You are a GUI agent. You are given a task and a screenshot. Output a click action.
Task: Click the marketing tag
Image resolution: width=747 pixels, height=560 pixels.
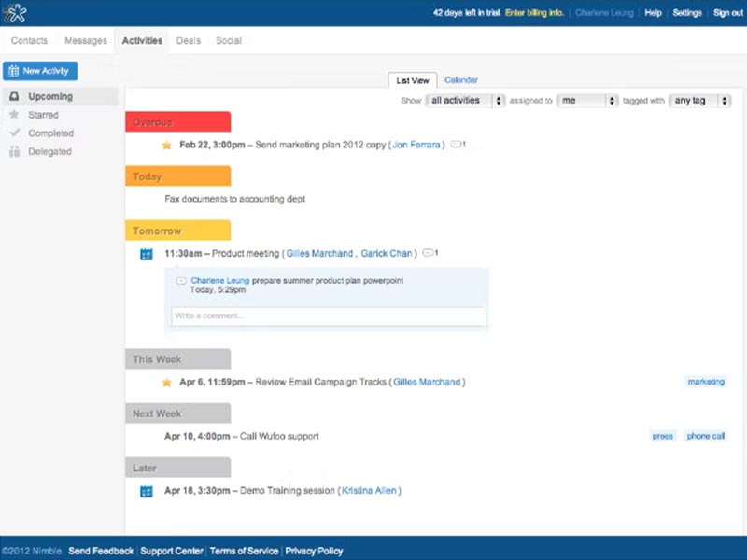click(x=706, y=382)
